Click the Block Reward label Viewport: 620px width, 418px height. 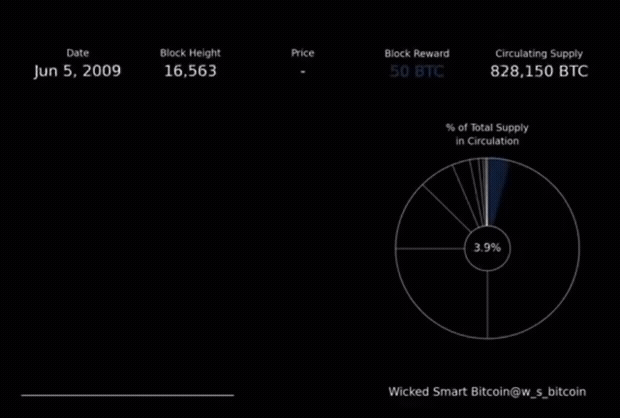[416, 53]
